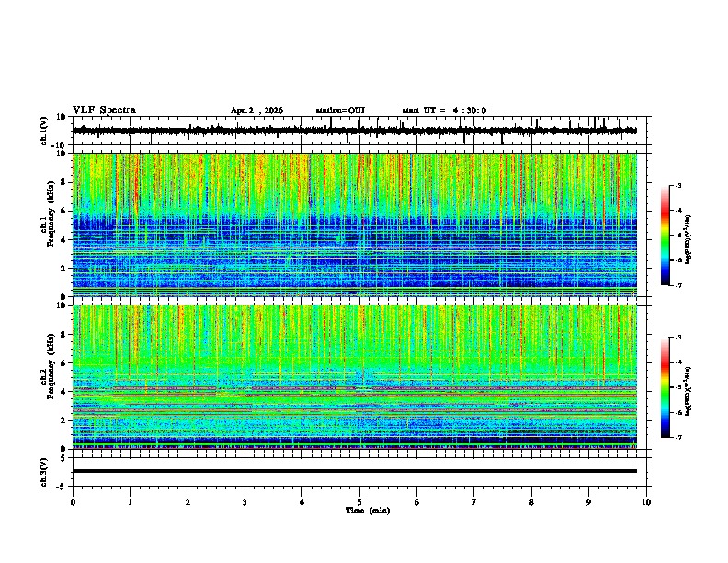Click the '-3' label on ch.1 colorbar

[677, 185]
